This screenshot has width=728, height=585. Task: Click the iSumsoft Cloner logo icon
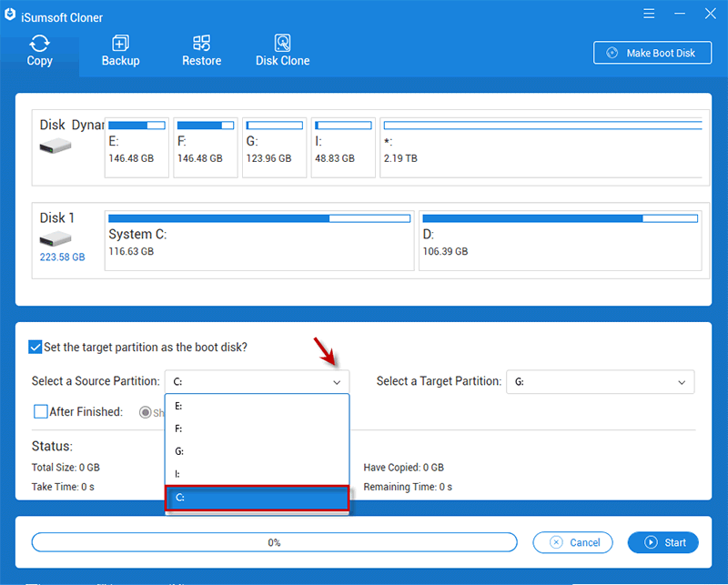point(10,15)
